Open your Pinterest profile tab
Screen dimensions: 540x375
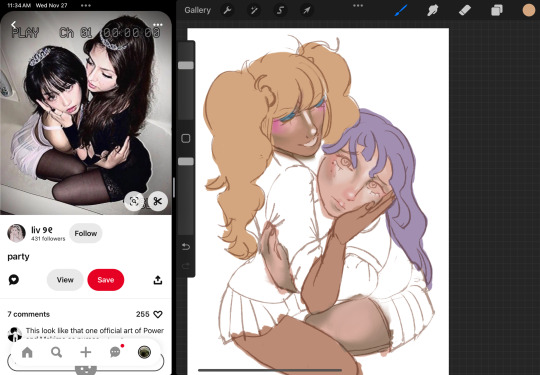point(144,352)
